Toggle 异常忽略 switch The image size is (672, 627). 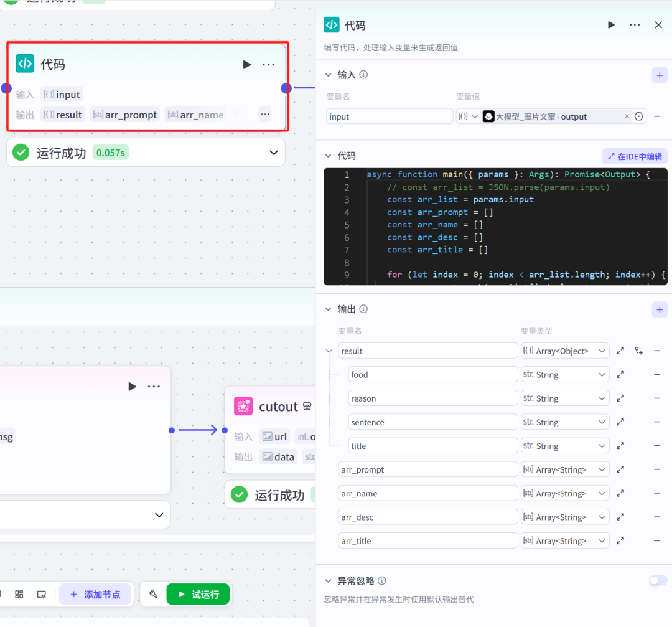click(658, 581)
